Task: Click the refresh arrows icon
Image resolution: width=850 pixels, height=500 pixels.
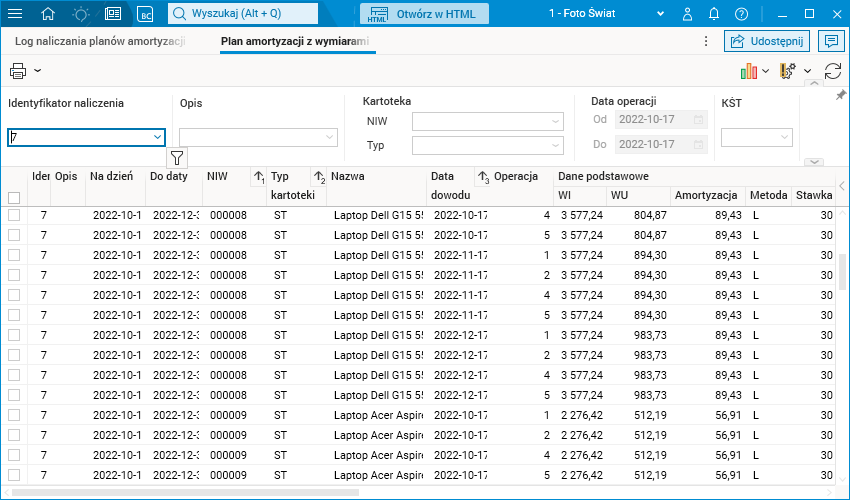Action: coord(832,71)
